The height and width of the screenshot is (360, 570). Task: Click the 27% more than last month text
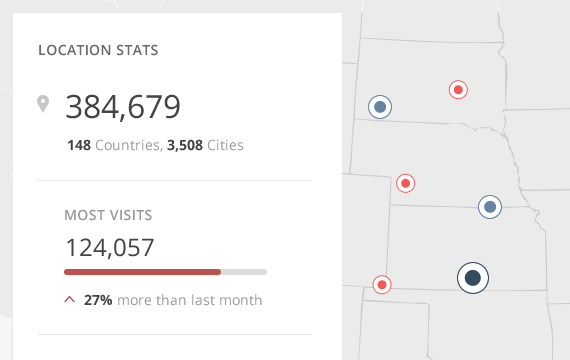coord(173,300)
